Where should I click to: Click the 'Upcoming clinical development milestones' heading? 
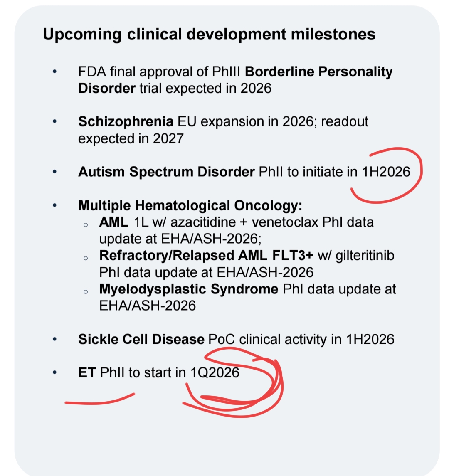coord(209,35)
